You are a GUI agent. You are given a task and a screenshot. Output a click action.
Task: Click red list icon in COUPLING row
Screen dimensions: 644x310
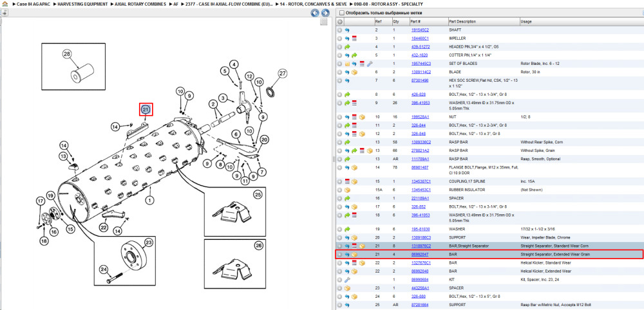(347, 181)
